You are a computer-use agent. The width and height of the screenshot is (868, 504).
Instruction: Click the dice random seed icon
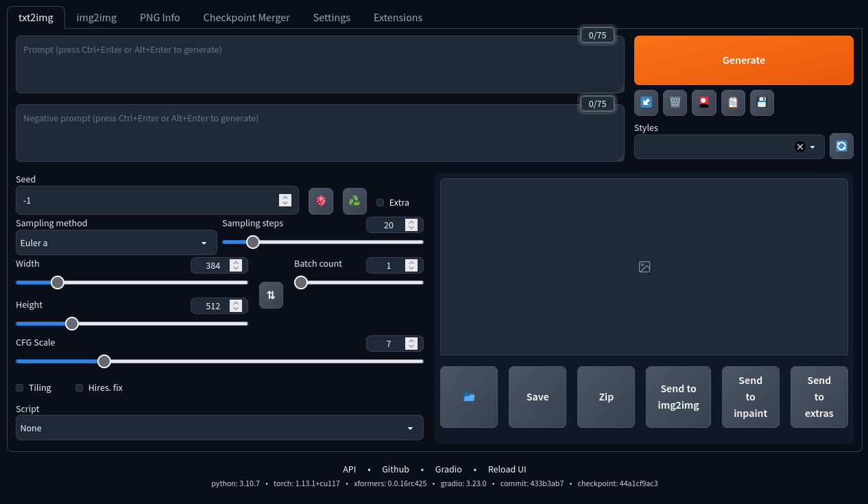(320, 201)
